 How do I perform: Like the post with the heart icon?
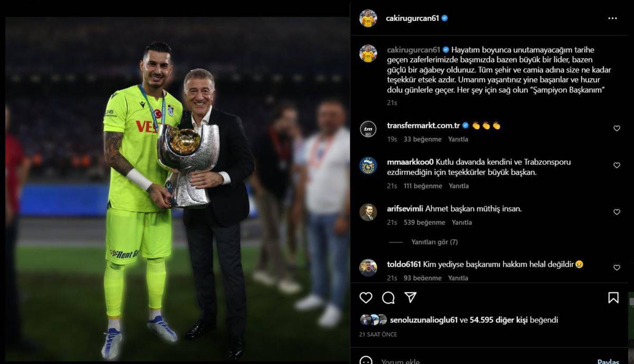point(366,297)
